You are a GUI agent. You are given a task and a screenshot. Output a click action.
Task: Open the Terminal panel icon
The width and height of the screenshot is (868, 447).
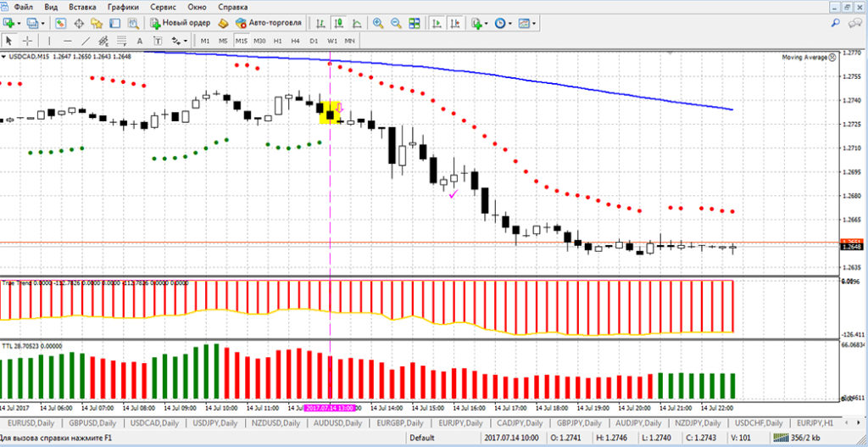pyautogui.click(x=114, y=23)
